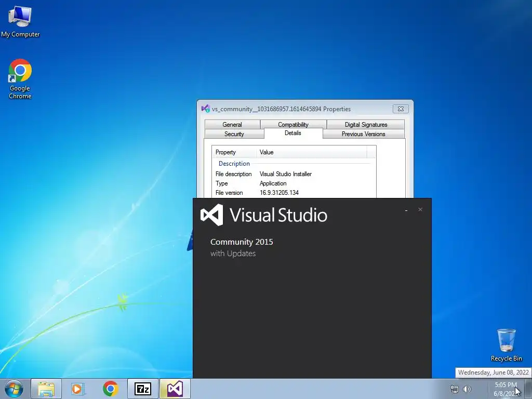Image resolution: width=532 pixels, height=399 pixels.
Task: Launch Windows Media Player from the taskbar
Action: (78, 389)
